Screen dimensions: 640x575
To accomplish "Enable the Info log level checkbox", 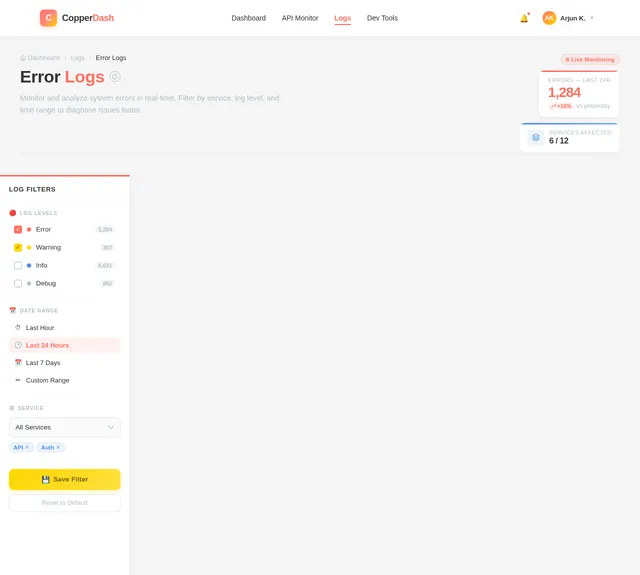I will 18,265.
